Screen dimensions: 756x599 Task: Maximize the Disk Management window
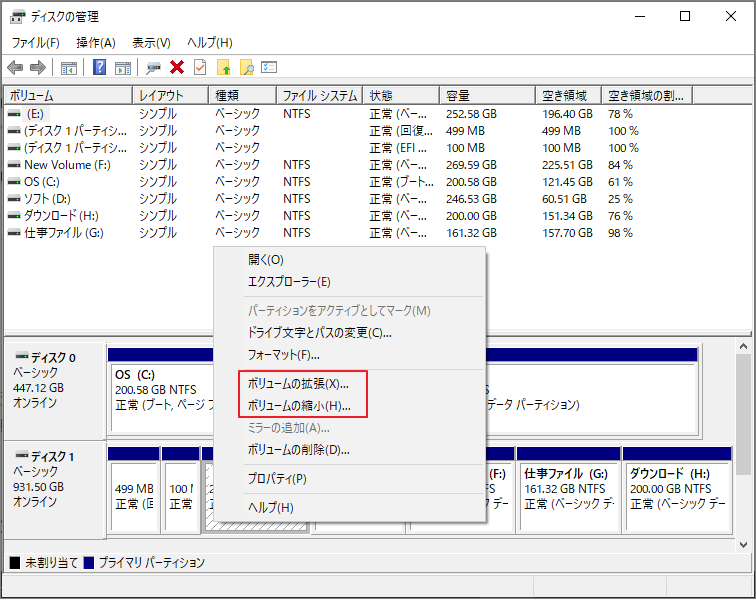coord(685,16)
